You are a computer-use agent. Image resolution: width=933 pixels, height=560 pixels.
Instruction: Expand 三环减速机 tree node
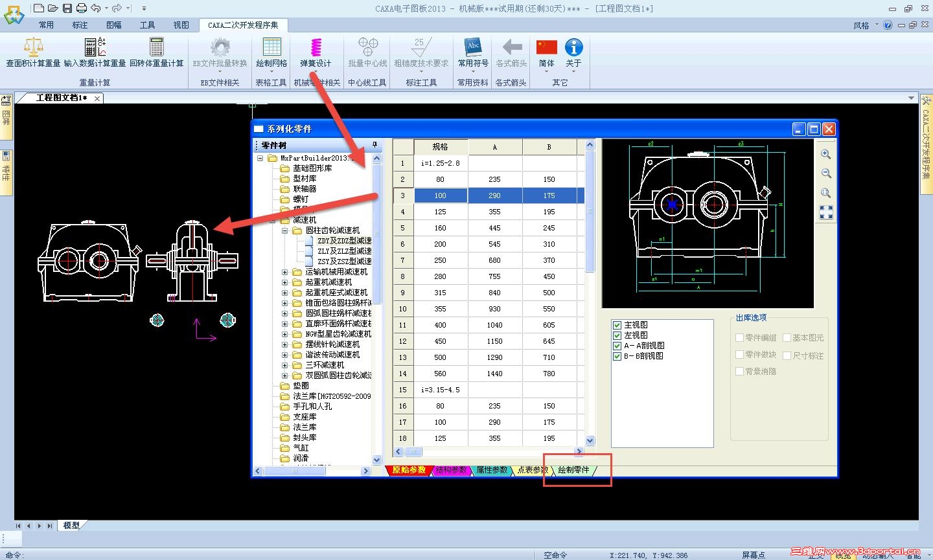(x=284, y=365)
